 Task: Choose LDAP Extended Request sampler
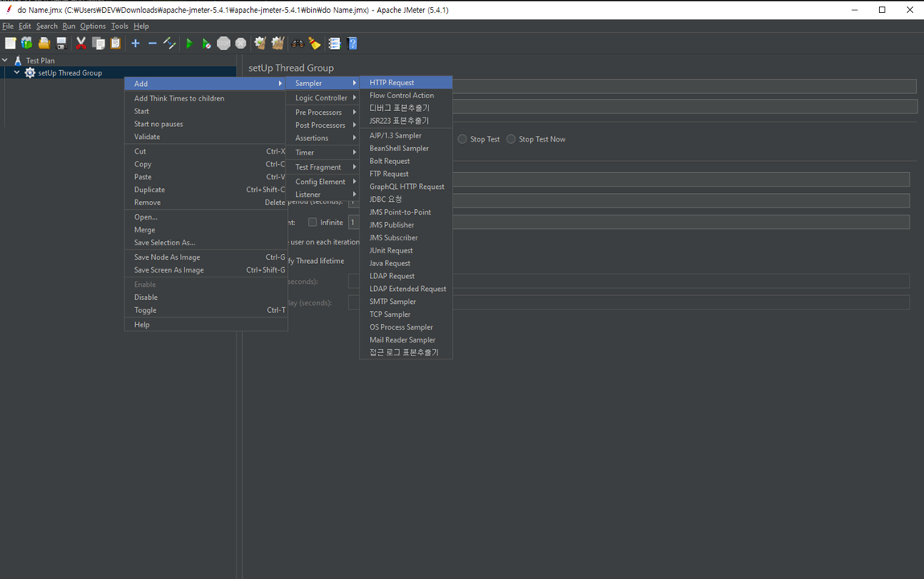406,289
